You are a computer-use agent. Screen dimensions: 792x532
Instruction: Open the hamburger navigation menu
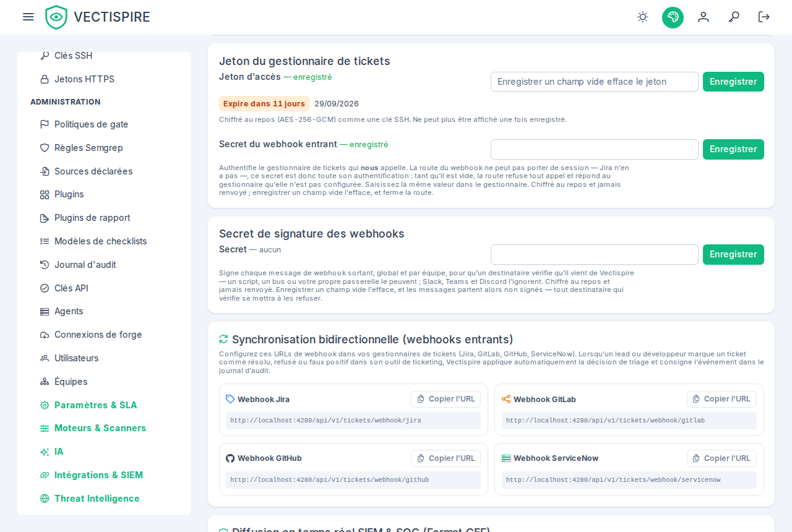[28, 17]
